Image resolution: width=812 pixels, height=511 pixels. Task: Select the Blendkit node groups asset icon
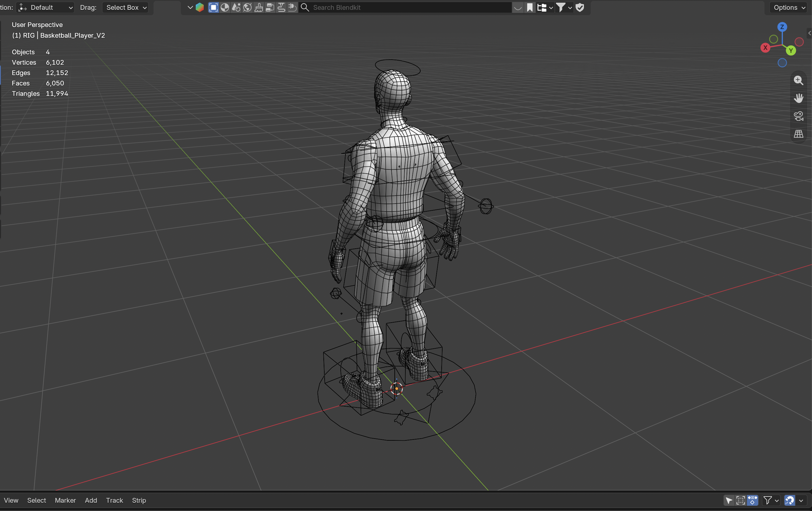[x=270, y=7]
